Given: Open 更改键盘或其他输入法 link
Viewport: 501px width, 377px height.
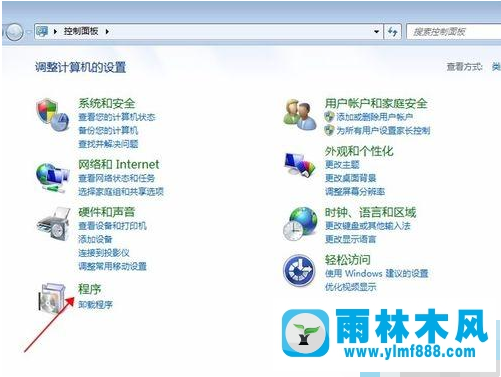Looking at the screenshot, I should click(368, 226).
